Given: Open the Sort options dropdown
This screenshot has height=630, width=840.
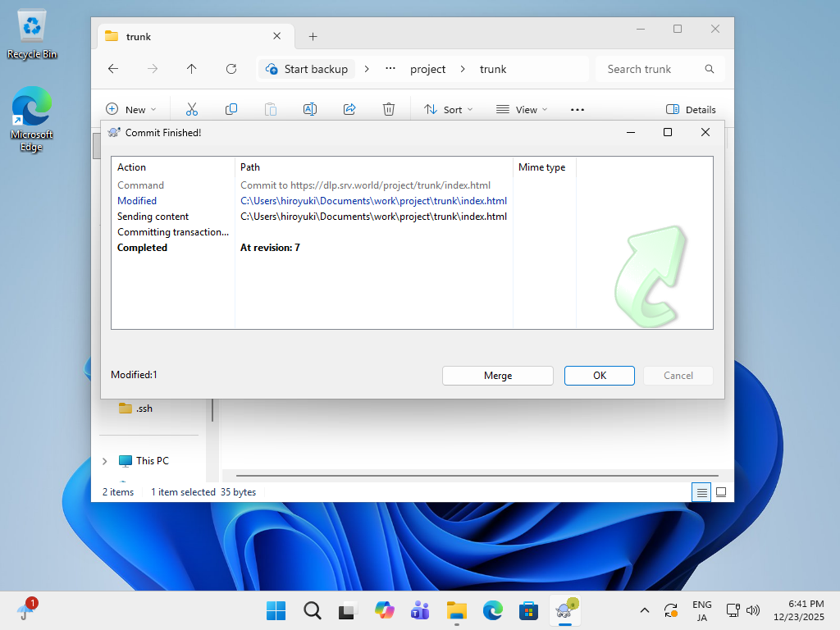Looking at the screenshot, I should tap(447, 108).
